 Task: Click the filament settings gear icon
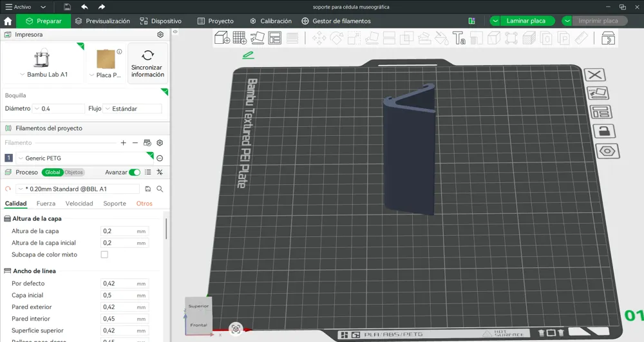click(x=160, y=142)
